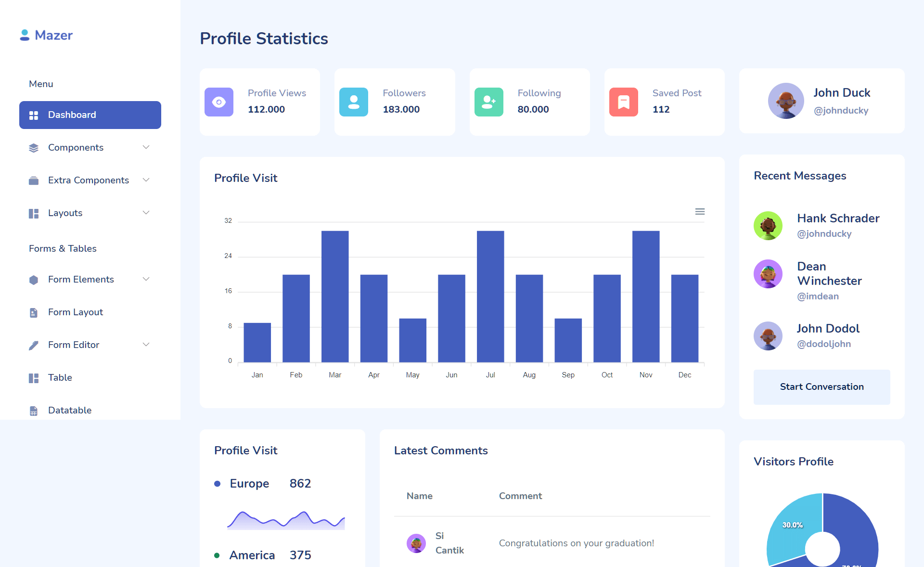
Task: Click the Components layers icon
Action: point(34,147)
